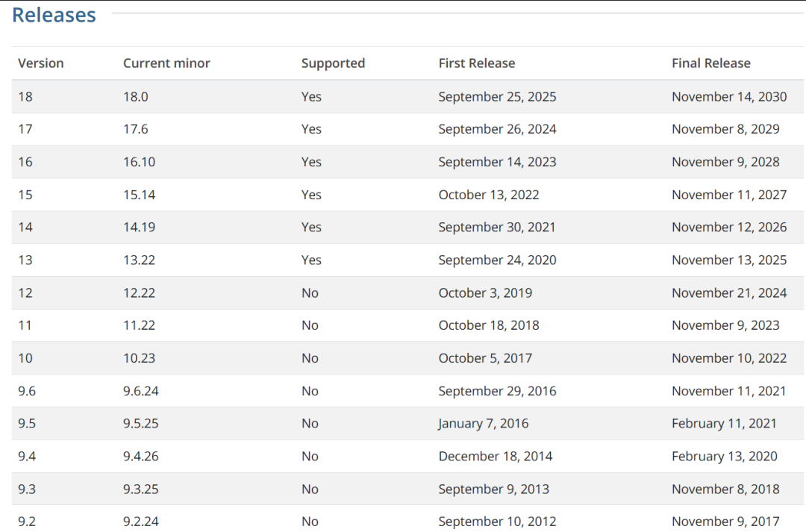
Task: Select the January 7, 2016 first release date
Action: coord(484,424)
